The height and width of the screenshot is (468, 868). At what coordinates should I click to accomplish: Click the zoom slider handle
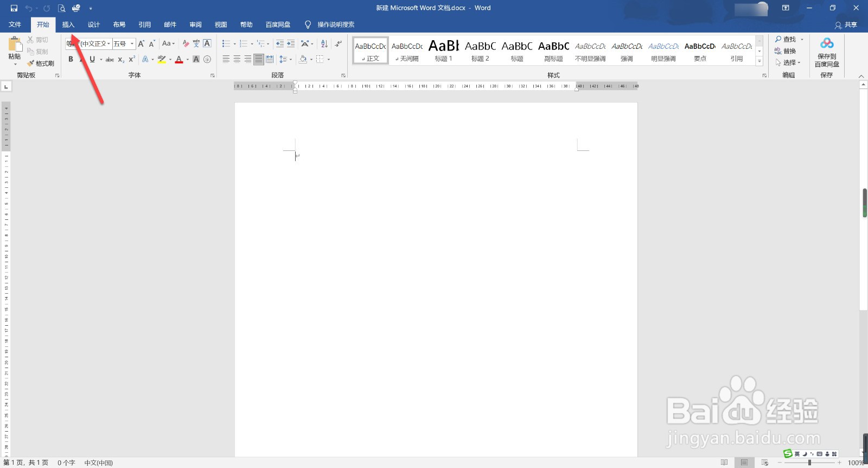tap(809, 463)
